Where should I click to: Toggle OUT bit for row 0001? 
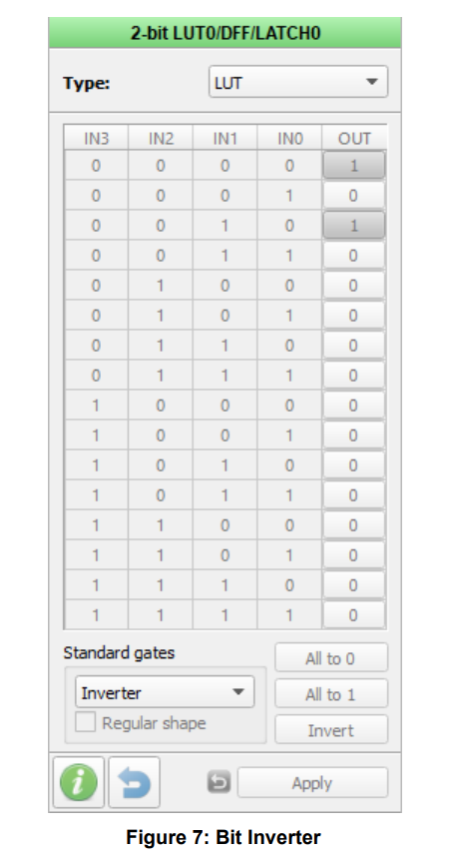[354, 196]
